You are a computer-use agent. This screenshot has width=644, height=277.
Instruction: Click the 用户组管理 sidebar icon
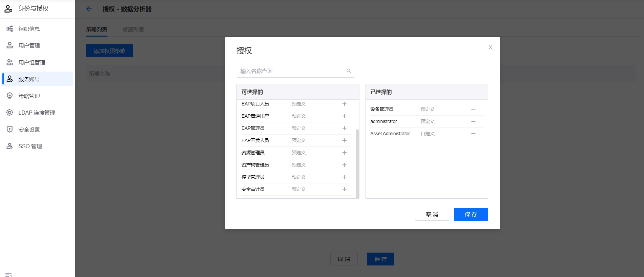click(x=10, y=62)
